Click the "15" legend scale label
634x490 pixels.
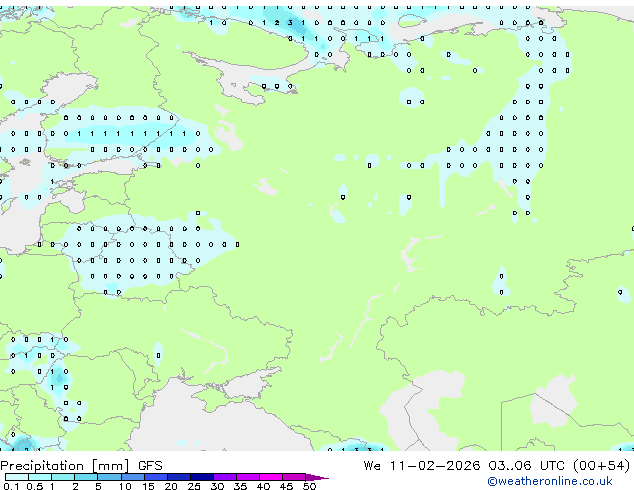pos(148,486)
